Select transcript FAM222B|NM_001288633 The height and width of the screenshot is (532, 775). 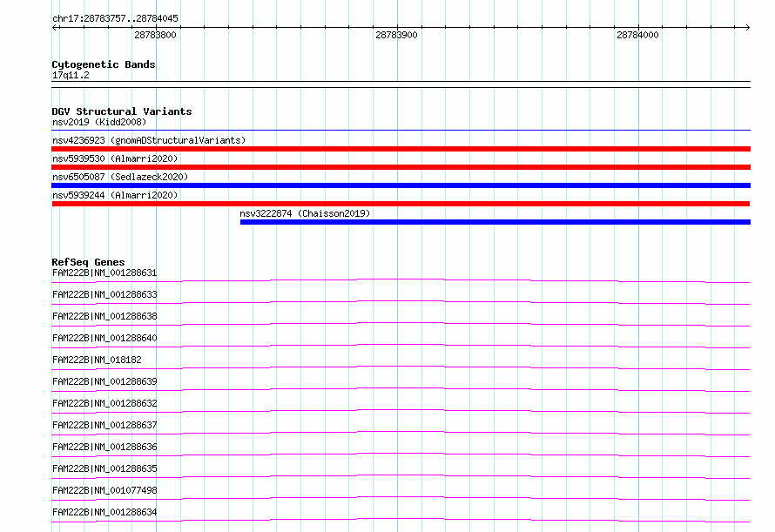click(x=104, y=294)
